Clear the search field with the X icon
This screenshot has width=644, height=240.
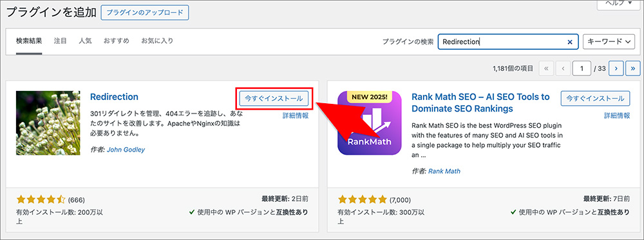click(570, 42)
